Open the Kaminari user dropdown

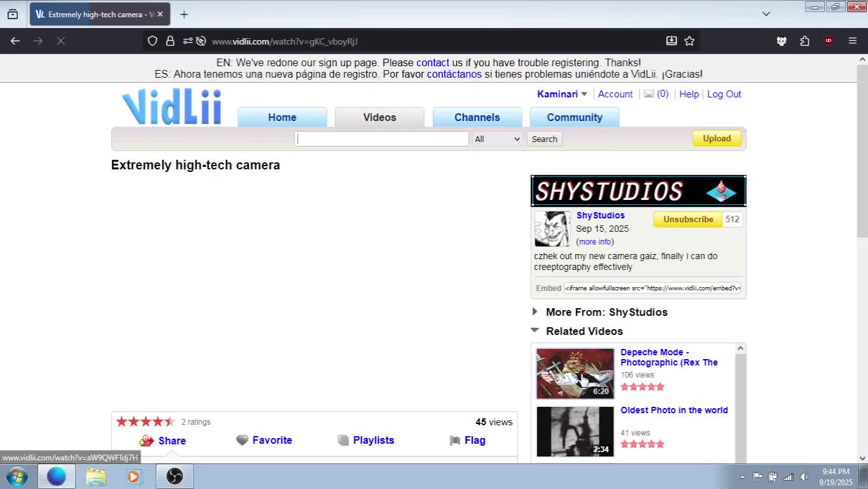(x=562, y=94)
